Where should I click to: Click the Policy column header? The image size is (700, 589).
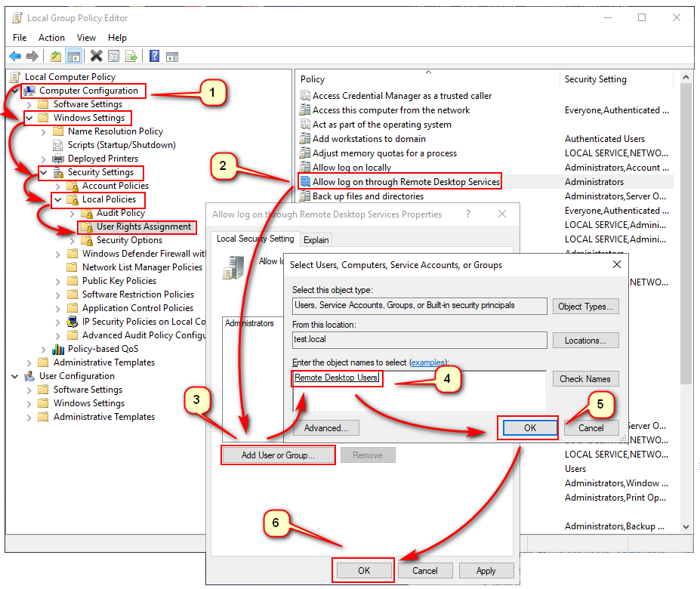click(x=313, y=79)
